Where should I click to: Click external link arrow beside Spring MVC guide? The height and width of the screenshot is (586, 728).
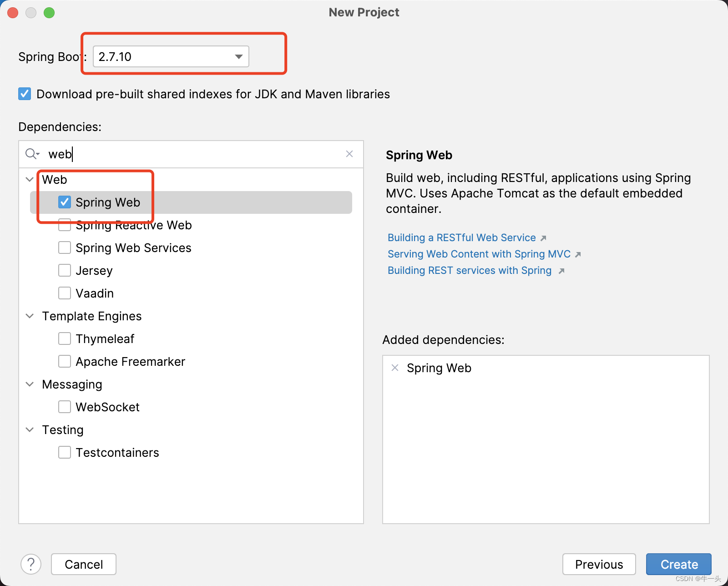pos(578,254)
